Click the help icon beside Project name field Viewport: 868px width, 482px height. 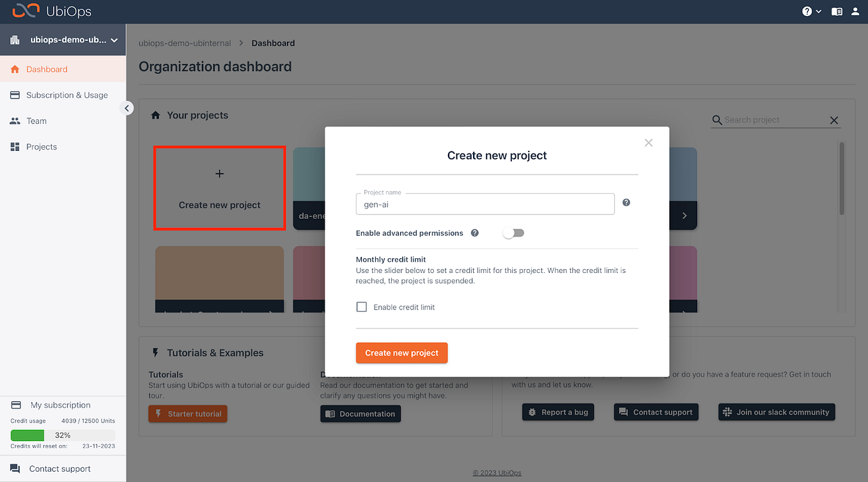click(x=626, y=202)
